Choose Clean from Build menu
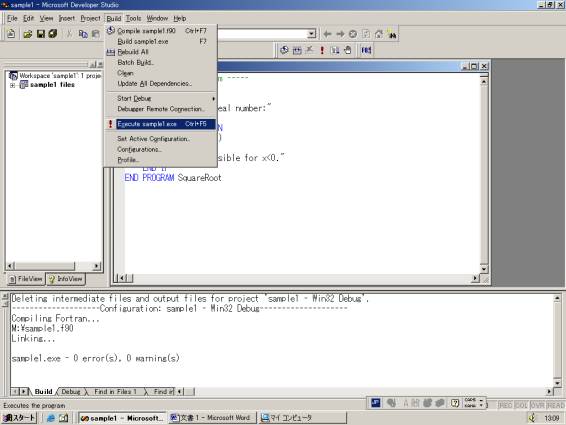Viewport: 566px width, 425px height. tap(161, 73)
